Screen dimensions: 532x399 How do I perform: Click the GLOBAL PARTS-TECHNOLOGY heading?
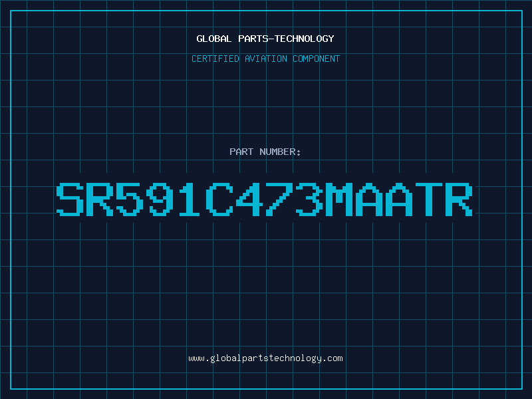tap(265, 39)
